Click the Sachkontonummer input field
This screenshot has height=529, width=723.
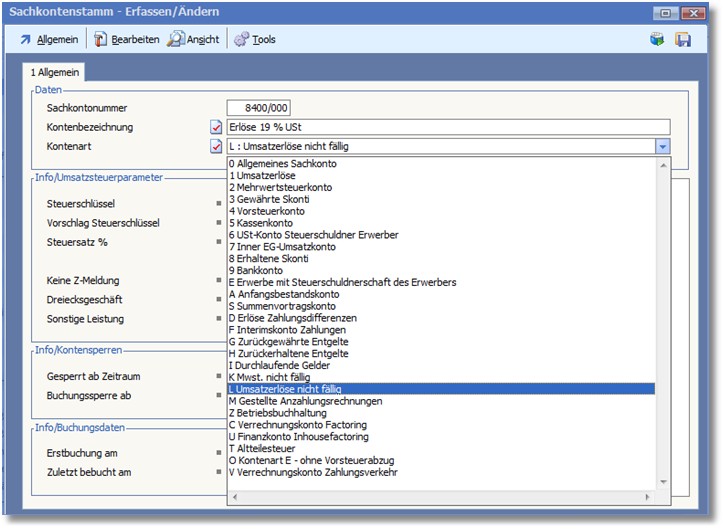[x=258, y=108]
